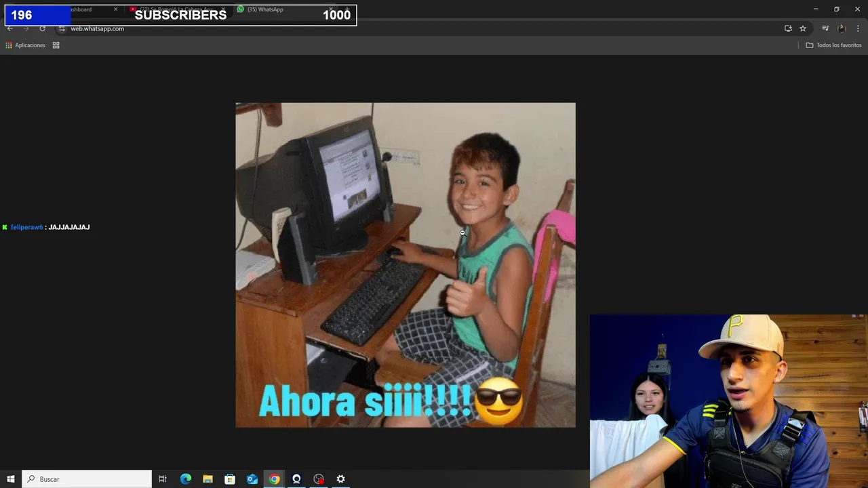868x488 pixels.
Task: Click the site info icon beside URL
Action: (x=62, y=28)
